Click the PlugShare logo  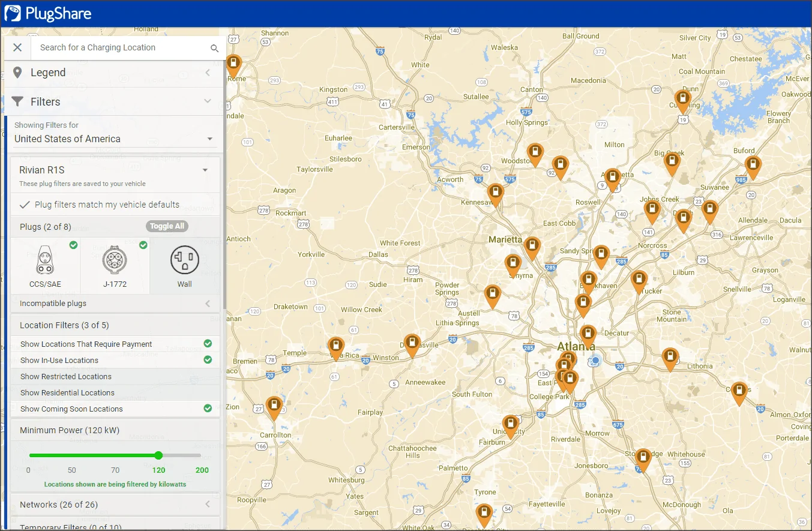[48, 13]
